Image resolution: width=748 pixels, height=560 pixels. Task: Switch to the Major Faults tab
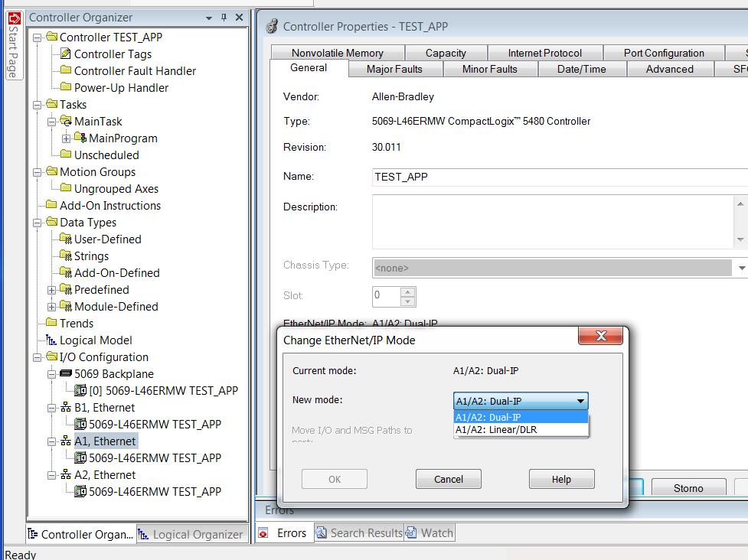click(x=394, y=69)
